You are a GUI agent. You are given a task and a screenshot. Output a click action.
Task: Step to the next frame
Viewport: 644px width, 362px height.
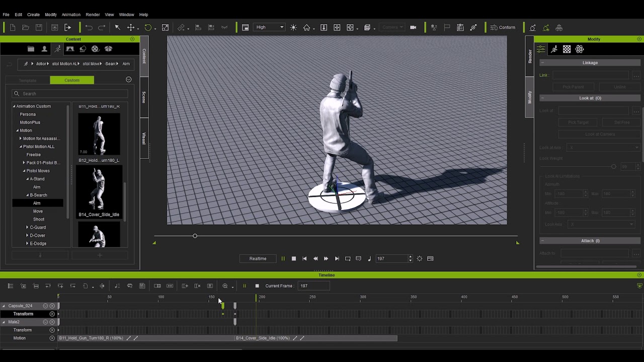326,258
